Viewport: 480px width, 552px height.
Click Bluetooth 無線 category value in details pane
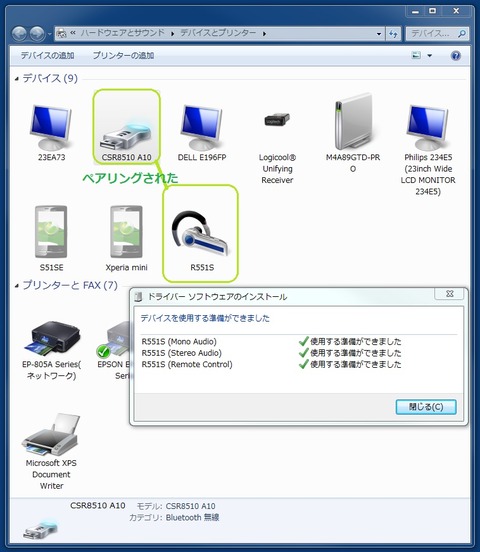coord(192,518)
